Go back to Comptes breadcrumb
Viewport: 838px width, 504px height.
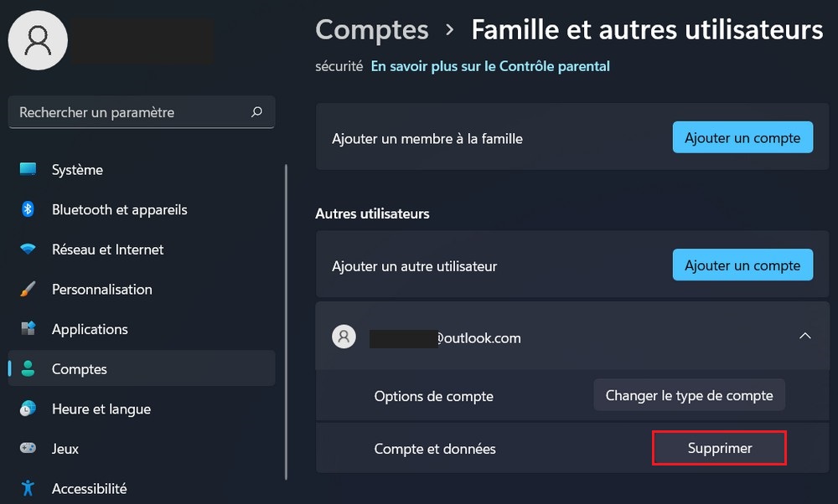(x=371, y=30)
